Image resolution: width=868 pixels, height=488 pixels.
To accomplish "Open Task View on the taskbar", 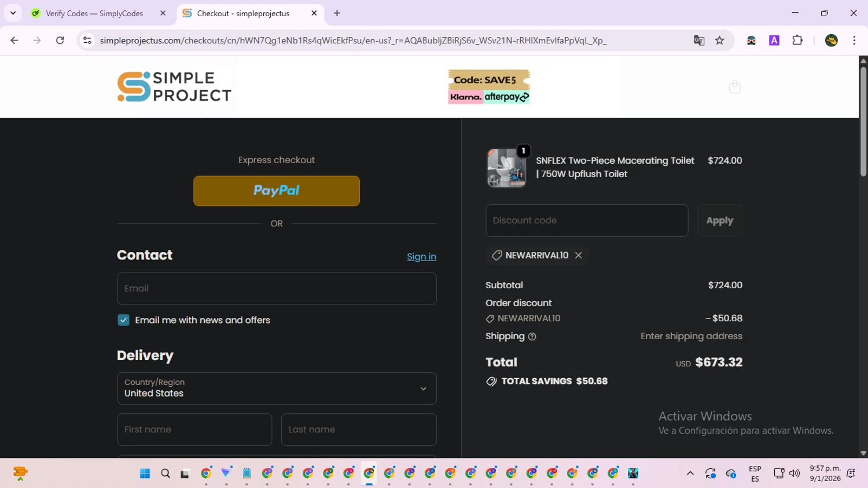I will [x=185, y=474].
